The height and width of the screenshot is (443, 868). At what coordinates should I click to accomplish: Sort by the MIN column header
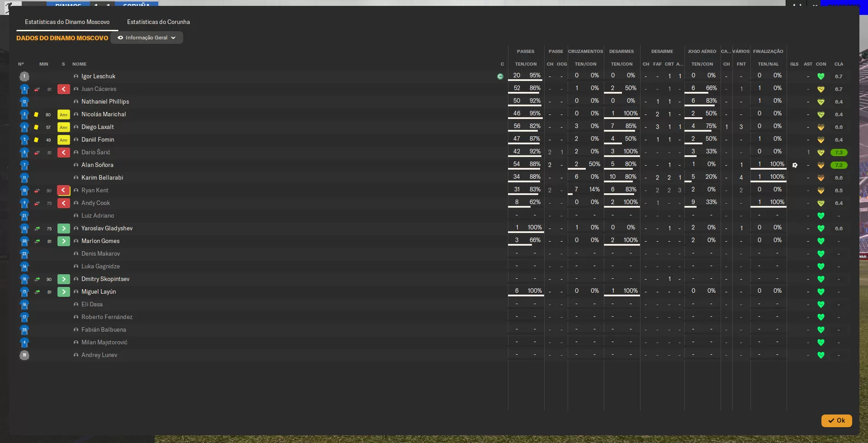point(43,64)
